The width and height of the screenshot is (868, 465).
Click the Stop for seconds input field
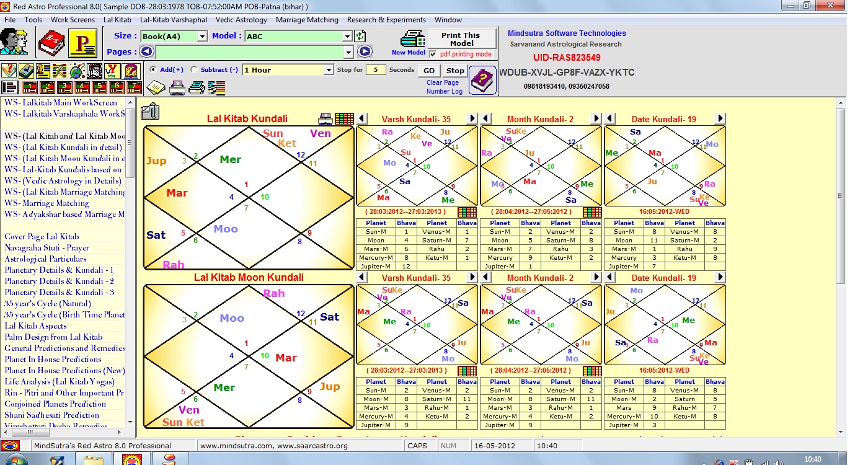point(376,70)
